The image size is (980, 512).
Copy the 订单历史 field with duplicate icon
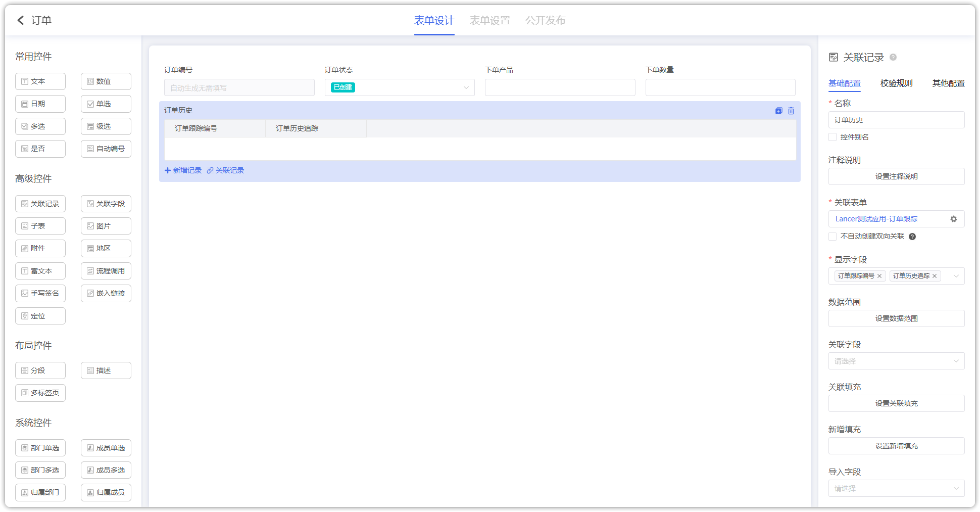[x=778, y=111]
